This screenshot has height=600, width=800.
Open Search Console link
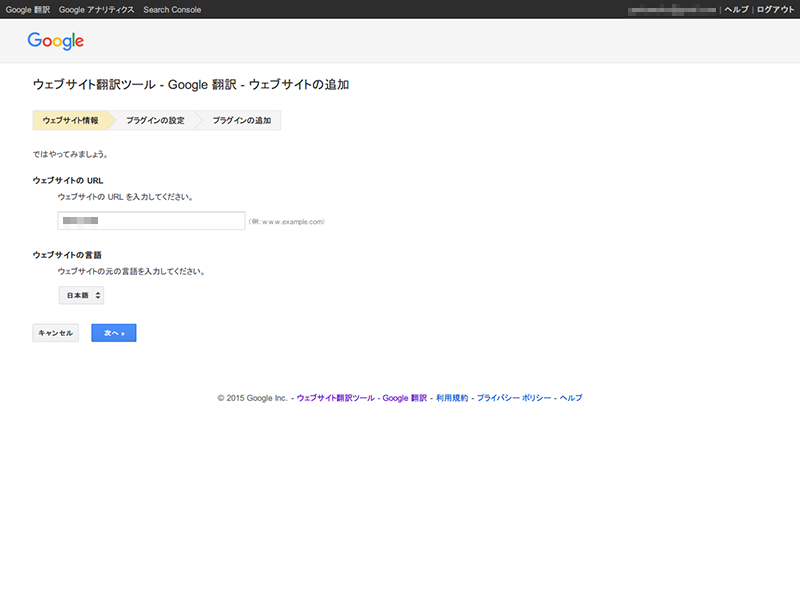(x=172, y=10)
